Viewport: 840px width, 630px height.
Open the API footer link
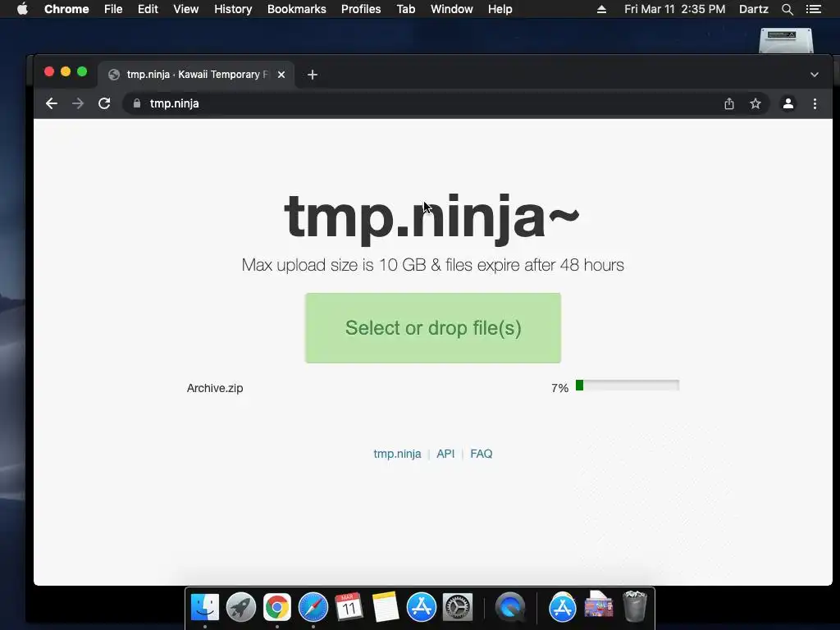point(445,454)
